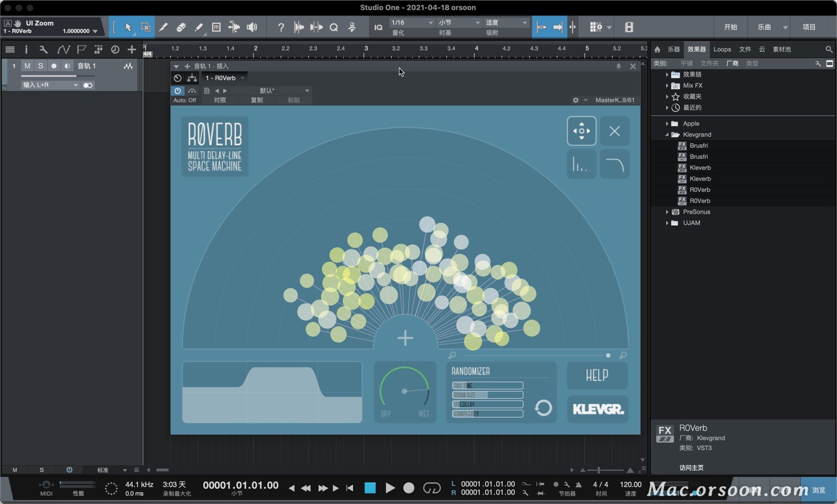Select the Listen (speaker) tool
The height and width of the screenshot is (504, 837).
252,27
